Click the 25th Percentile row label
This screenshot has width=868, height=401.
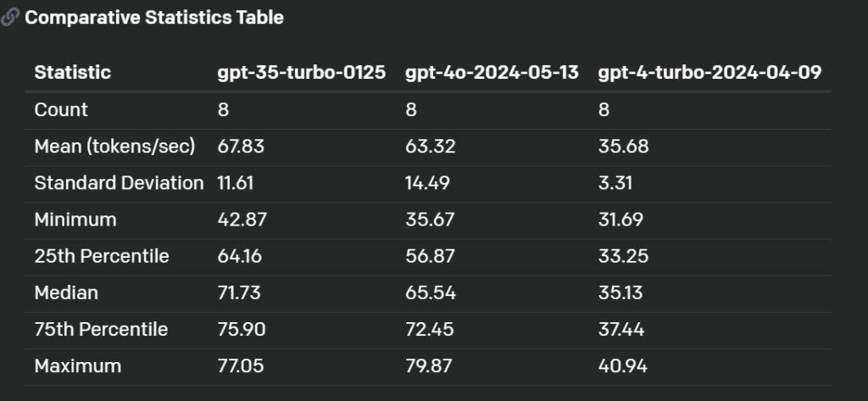pyautogui.click(x=102, y=256)
